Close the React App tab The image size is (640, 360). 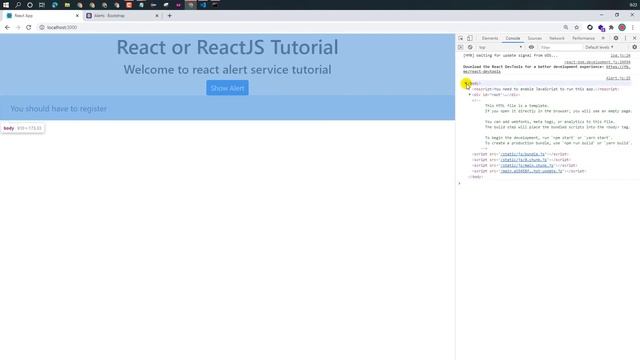coord(77,16)
